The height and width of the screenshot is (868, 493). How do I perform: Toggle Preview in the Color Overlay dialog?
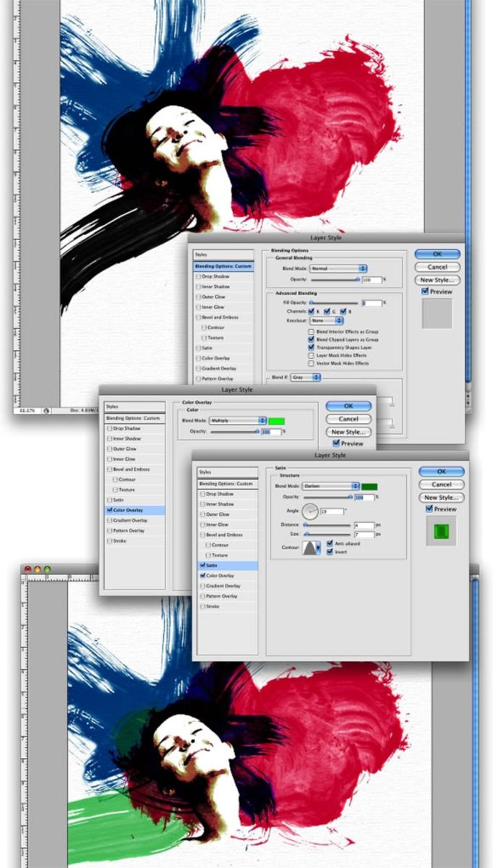pyautogui.click(x=336, y=443)
